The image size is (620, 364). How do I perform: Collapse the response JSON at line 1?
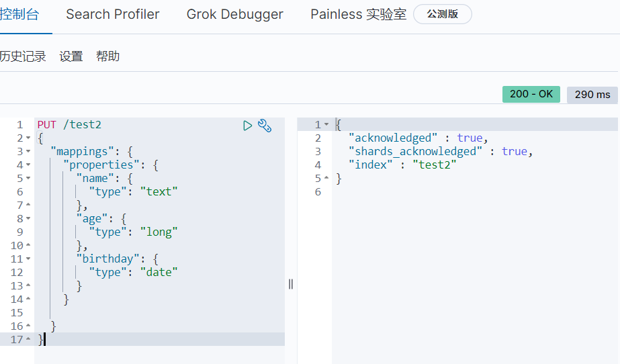point(326,125)
